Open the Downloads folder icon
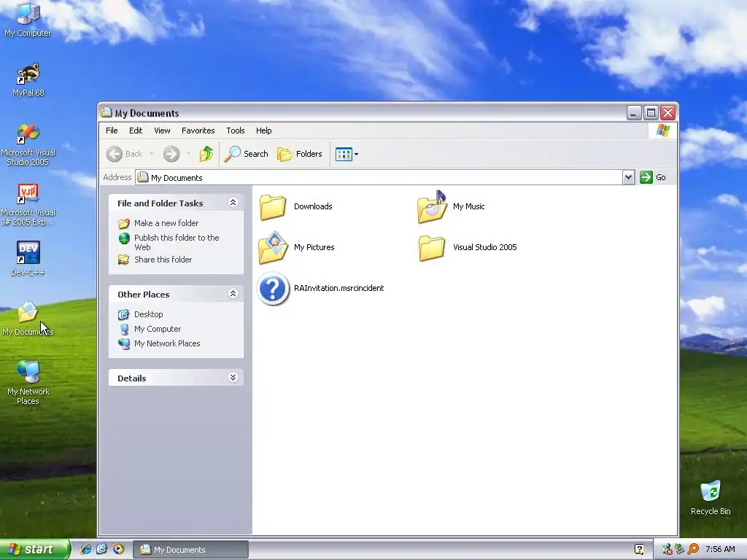The width and height of the screenshot is (747, 560). [273, 206]
